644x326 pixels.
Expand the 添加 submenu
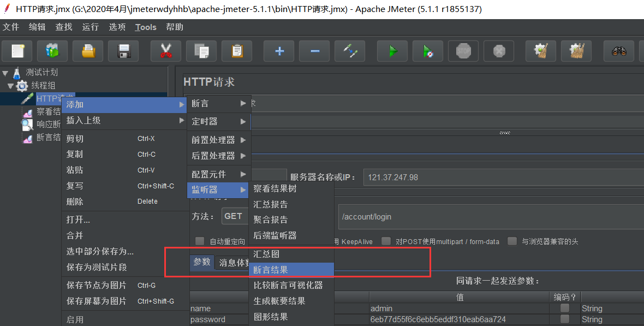pyautogui.click(x=124, y=104)
